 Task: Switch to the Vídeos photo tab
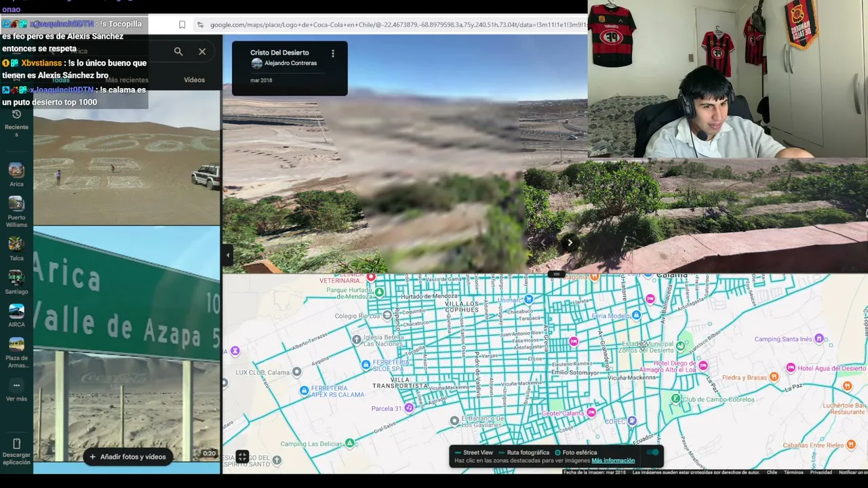194,80
